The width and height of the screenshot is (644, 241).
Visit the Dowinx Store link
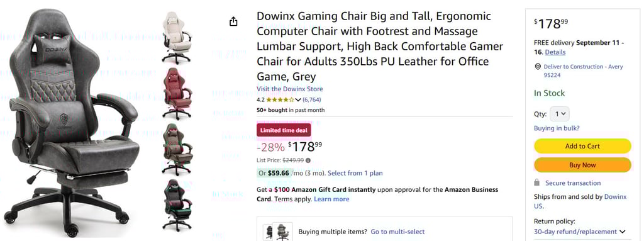[x=289, y=89]
